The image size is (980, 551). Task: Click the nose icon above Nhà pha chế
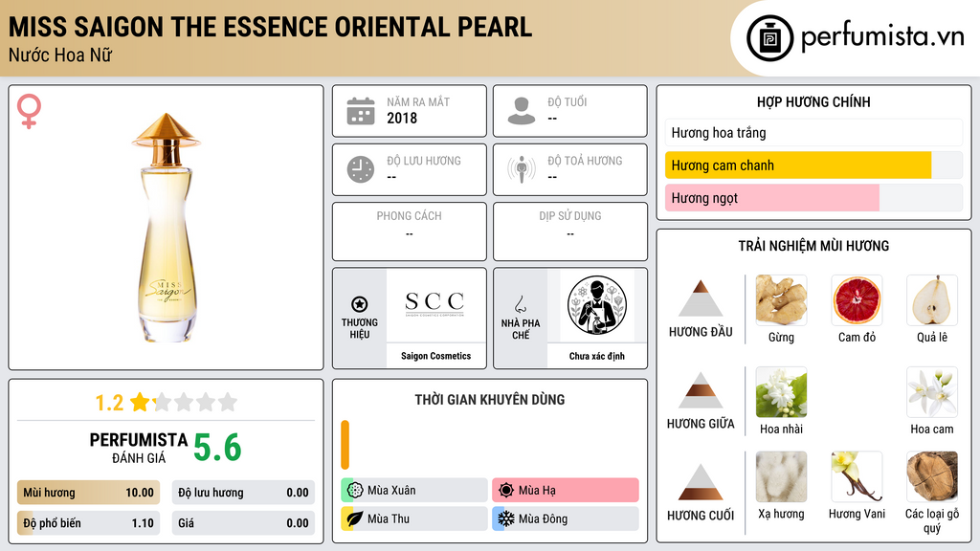(520, 304)
